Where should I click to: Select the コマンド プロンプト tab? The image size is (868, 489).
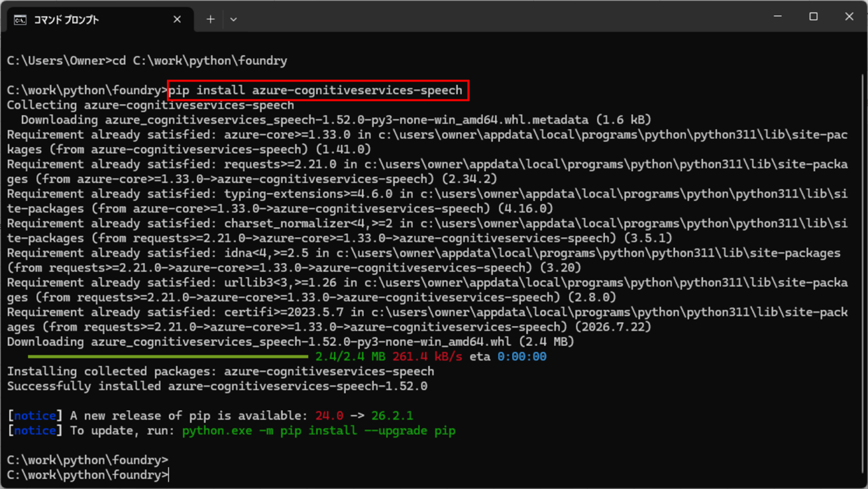point(100,19)
